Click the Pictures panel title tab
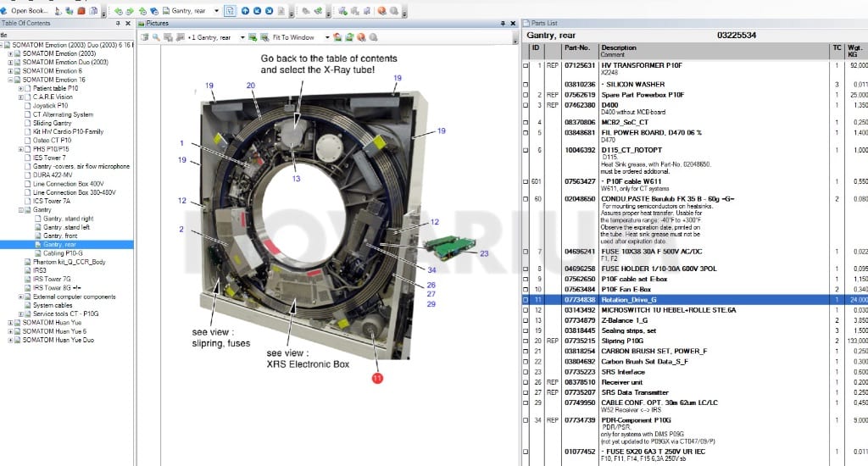 coord(158,23)
